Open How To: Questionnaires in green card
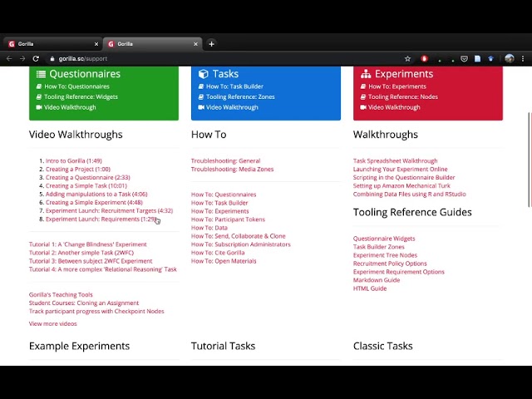532x399 pixels. (x=76, y=86)
